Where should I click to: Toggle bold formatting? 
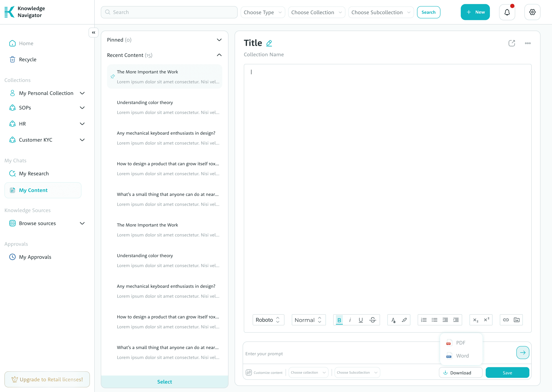pyautogui.click(x=339, y=320)
